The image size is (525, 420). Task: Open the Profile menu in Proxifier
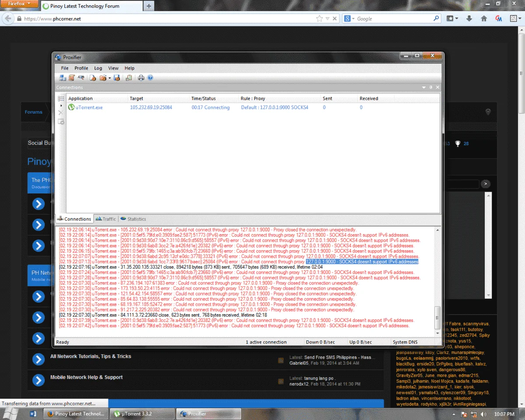tap(81, 68)
